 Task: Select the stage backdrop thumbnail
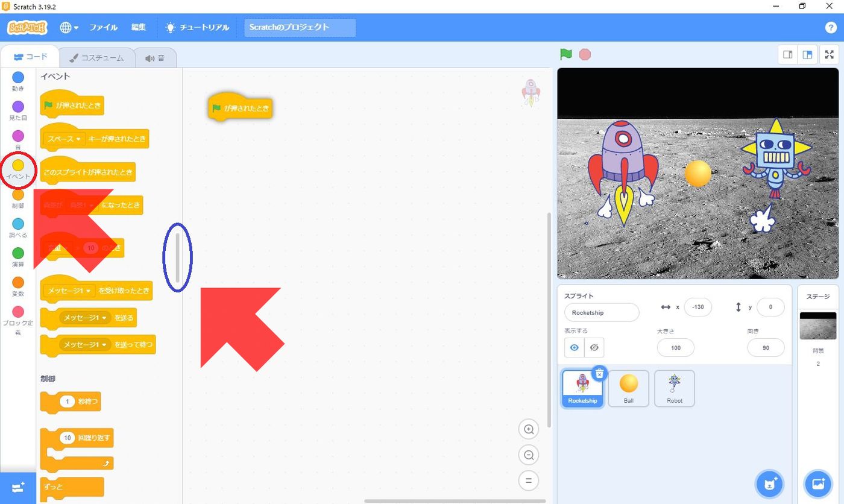click(x=818, y=326)
